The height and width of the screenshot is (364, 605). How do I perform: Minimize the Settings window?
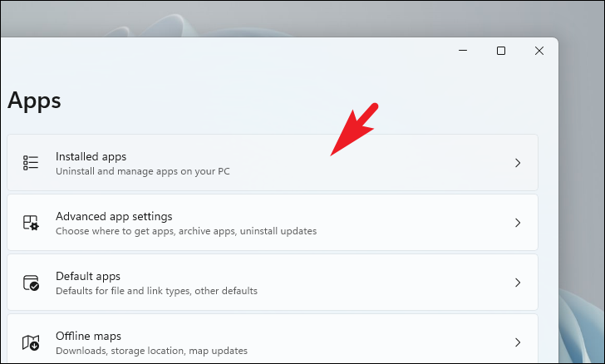point(463,51)
